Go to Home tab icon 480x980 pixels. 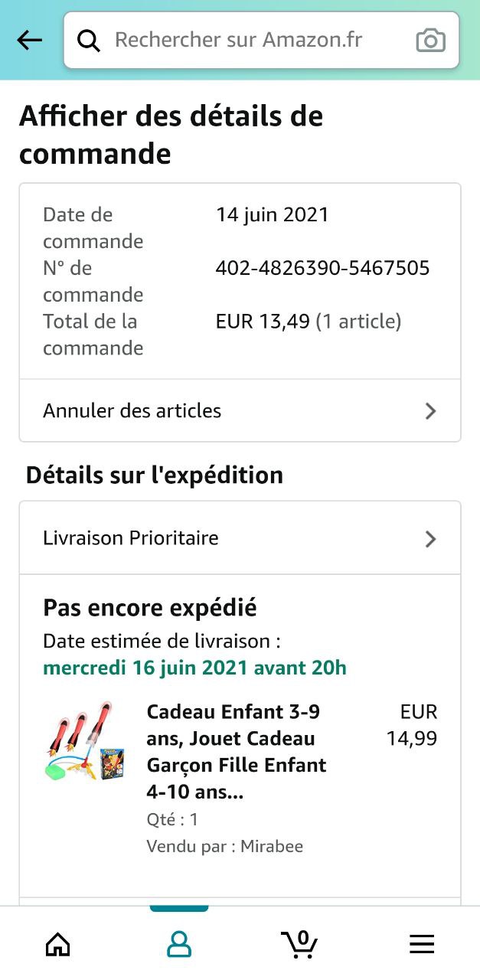tap(58, 944)
